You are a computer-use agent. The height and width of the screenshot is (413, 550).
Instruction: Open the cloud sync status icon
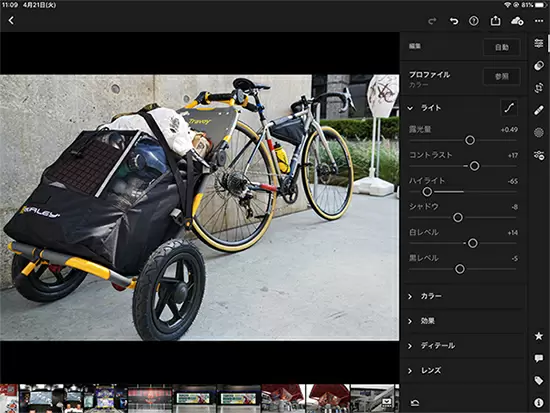click(x=517, y=21)
